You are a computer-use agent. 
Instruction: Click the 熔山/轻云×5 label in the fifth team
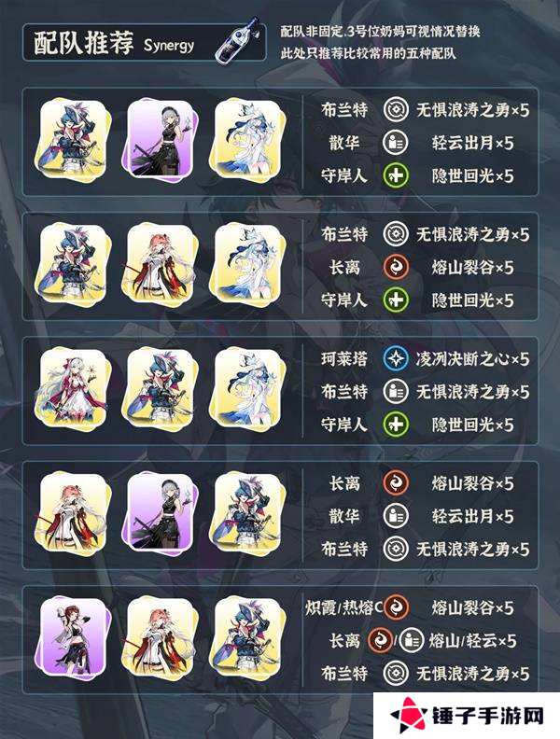point(472,640)
